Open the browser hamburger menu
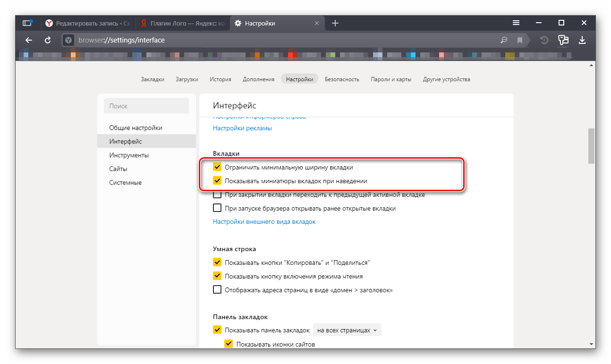 tap(517, 23)
